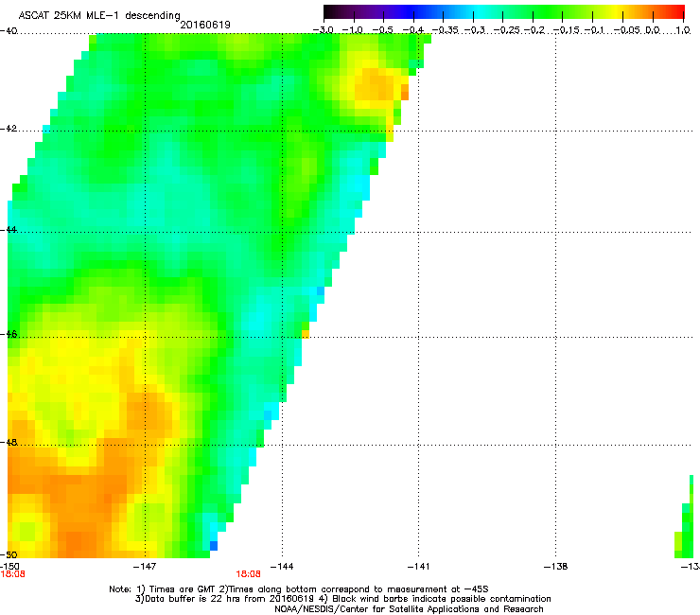
Task: Click the -46 latitude axis label
Action: pyautogui.click(x=9, y=334)
